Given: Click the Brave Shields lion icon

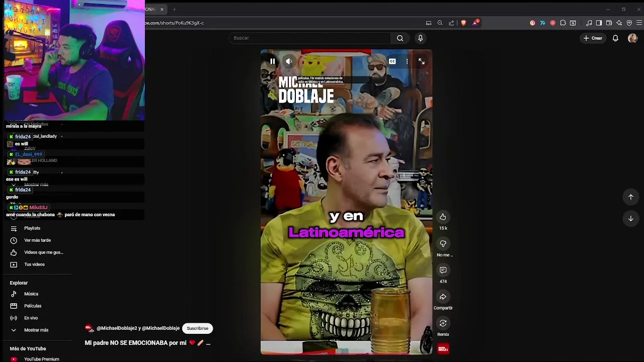Looking at the screenshot, I should (x=463, y=23).
